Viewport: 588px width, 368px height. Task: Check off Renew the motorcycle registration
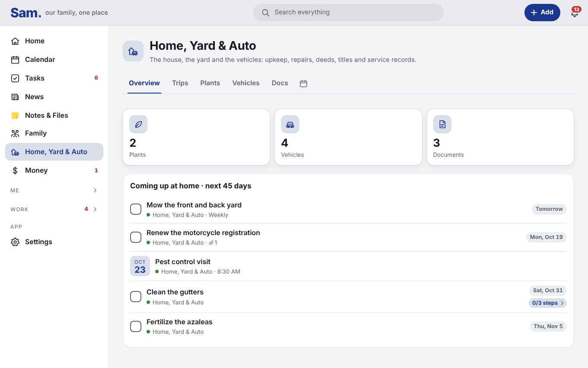point(136,237)
